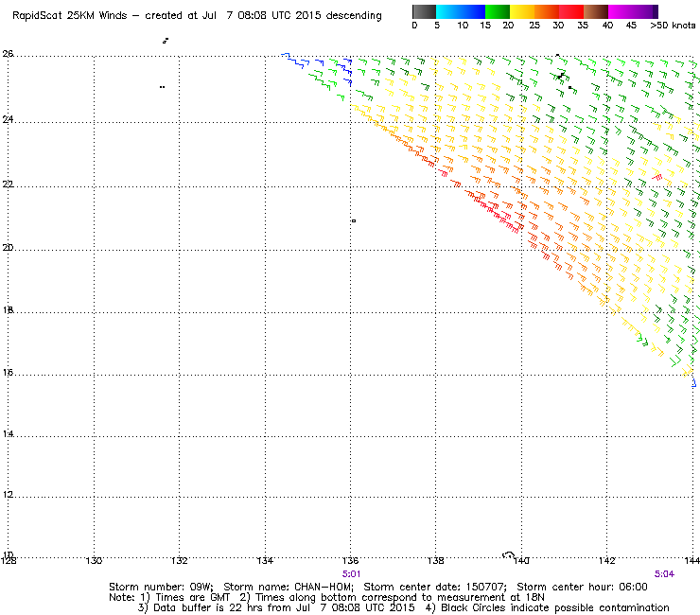Click the 'Storm center hour: 06:00' text
The height and width of the screenshot is (615, 700).
tap(582, 587)
